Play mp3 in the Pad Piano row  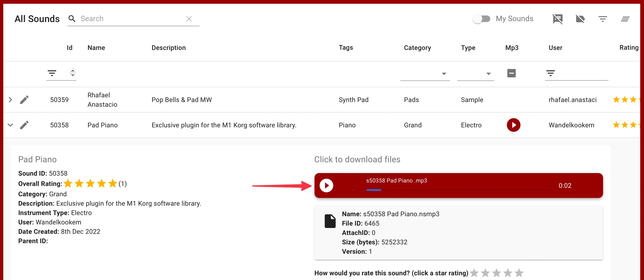pos(513,125)
